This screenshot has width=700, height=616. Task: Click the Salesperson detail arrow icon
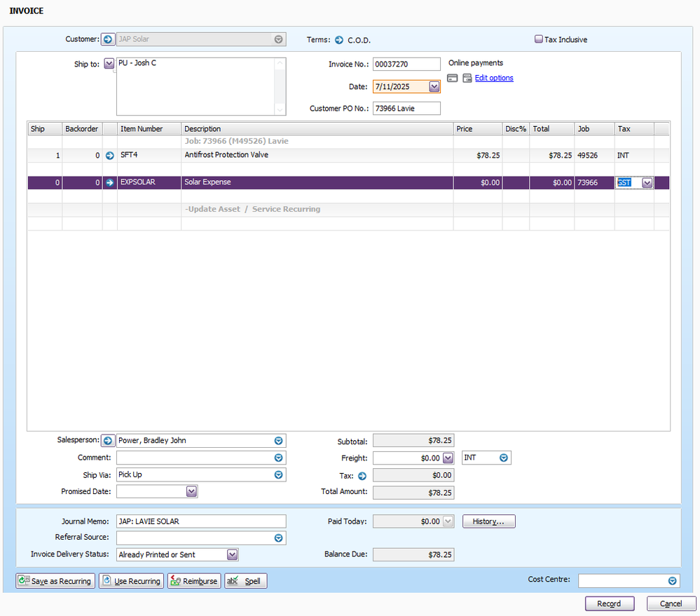click(108, 441)
